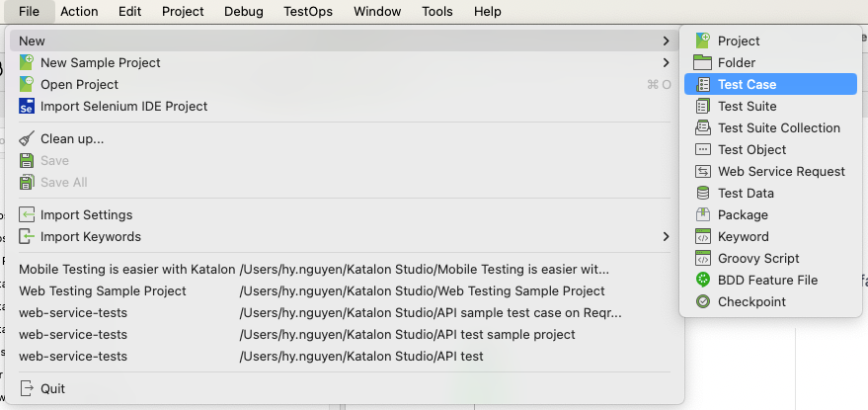Select Test Case from New submenu
The height and width of the screenshot is (410, 868).
pos(770,84)
